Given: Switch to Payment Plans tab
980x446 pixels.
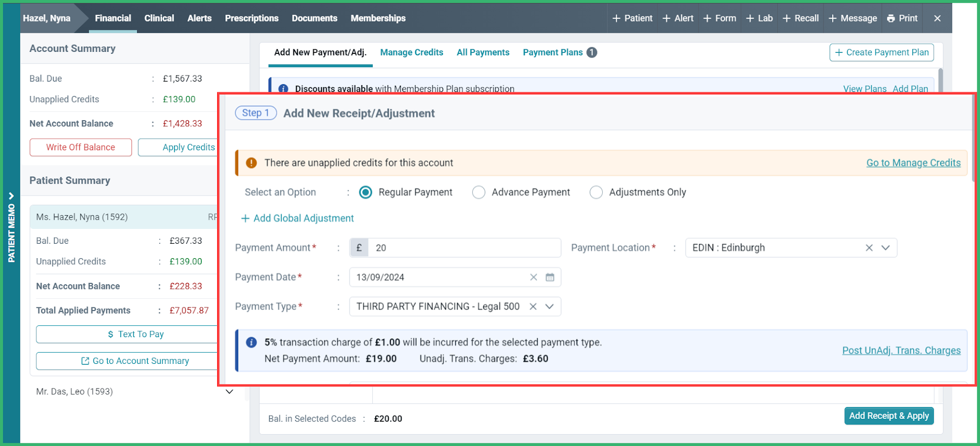Looking at the screenshot, I should pos(553,52).
